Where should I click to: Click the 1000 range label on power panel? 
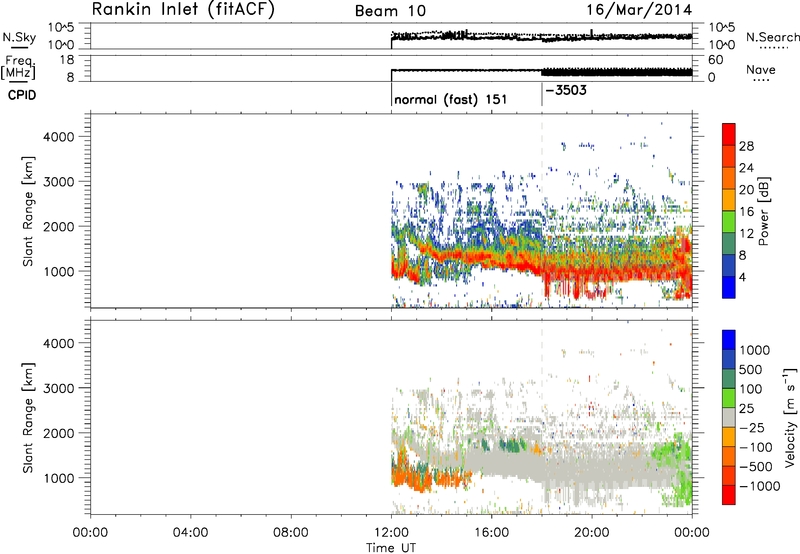(59, 271)
